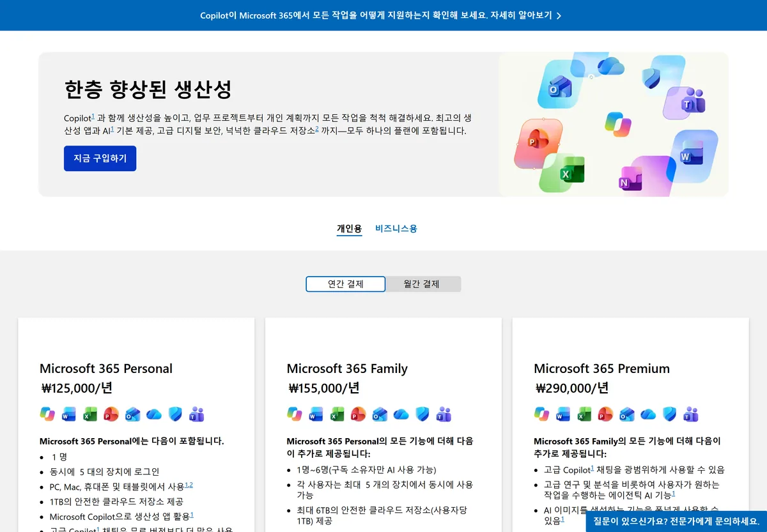The width and height of the screenshot is (767, 532).
Task: Click the Outlook icon in the Personal card
Action: point(132,414)
